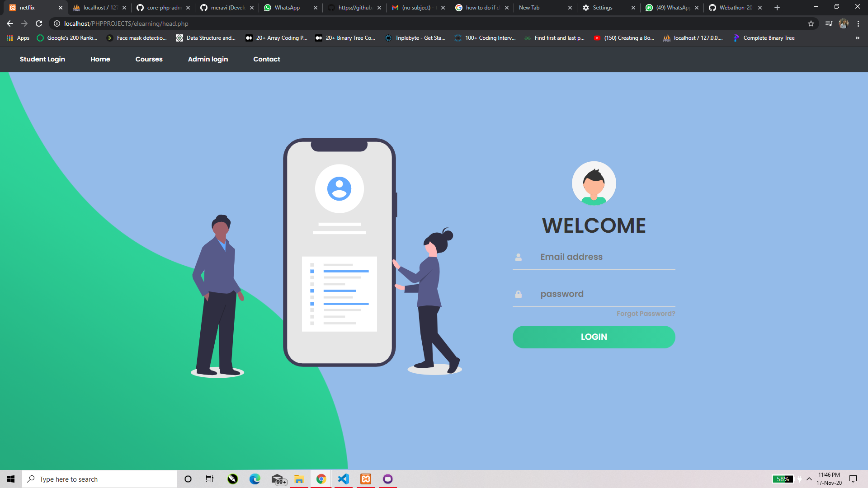Screen dimensions: 868x488
Task: View site information icon in address bar
Action: pos(57,23)
